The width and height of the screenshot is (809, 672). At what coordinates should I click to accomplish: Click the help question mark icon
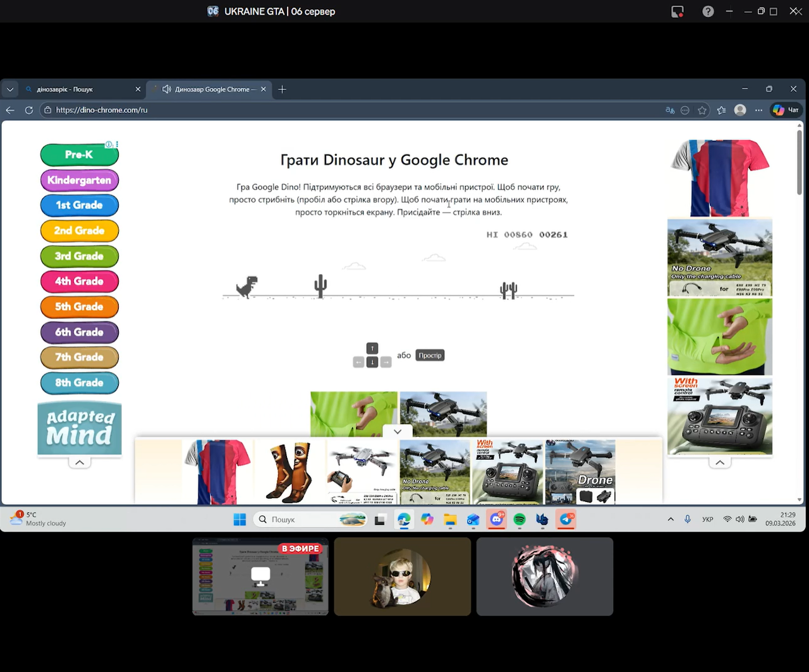(708, 11)
